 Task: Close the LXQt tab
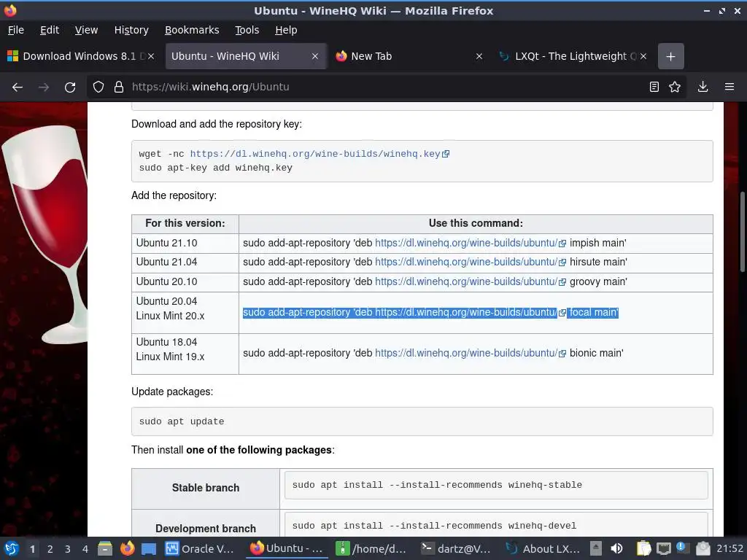click(x=643, y=56)
